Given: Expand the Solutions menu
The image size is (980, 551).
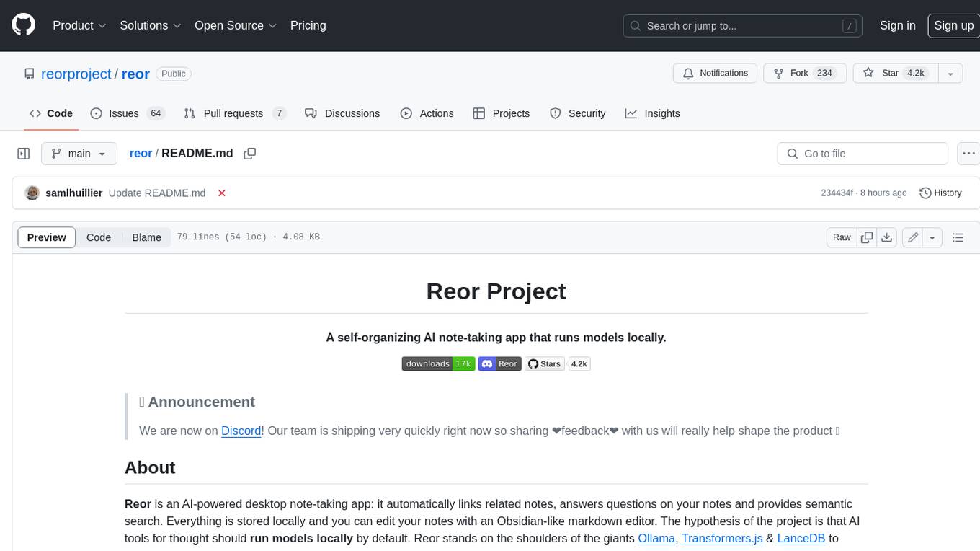Looking at the screenshot, I should tap(150, 25).
